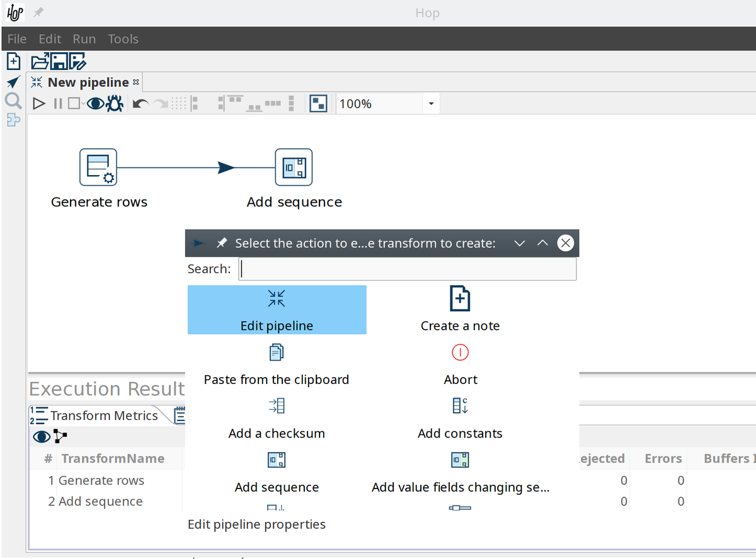Select the Generate rows row in metrics table
Viewport: 756px width, 559px height.
tap(101, 480)
